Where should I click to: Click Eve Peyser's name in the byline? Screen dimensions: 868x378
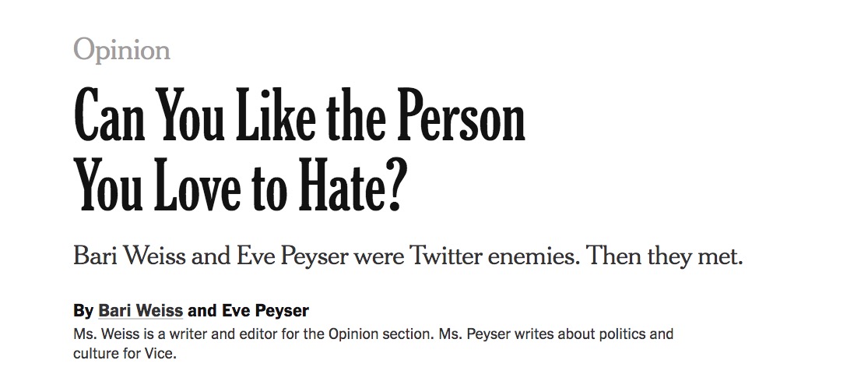click(x=265, y=311)
